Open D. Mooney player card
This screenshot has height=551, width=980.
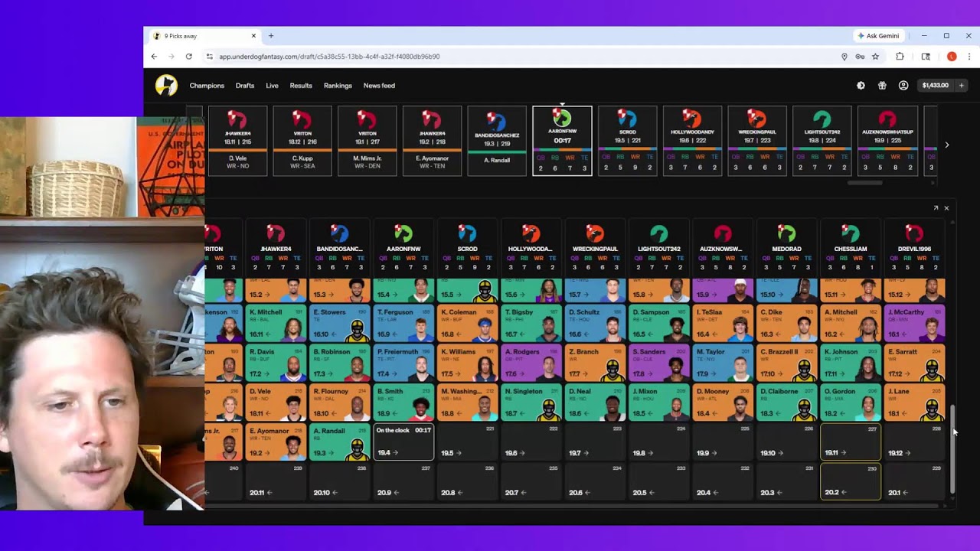tap(723, 403)
